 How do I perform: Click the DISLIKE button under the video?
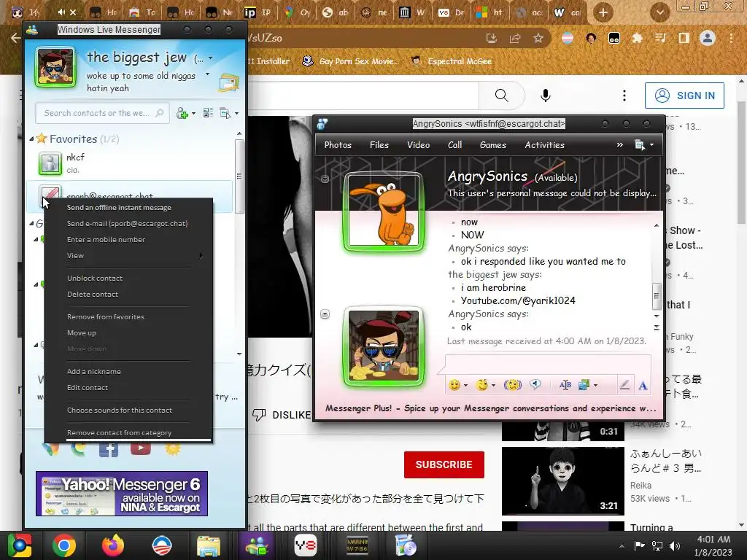[282, 415]
